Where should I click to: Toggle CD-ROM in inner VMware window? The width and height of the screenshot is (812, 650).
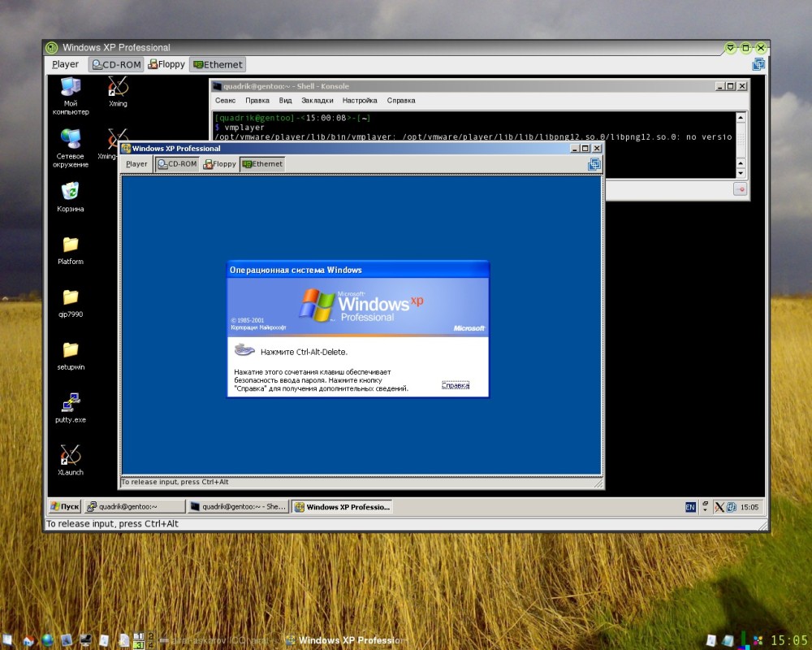(177, 164)
